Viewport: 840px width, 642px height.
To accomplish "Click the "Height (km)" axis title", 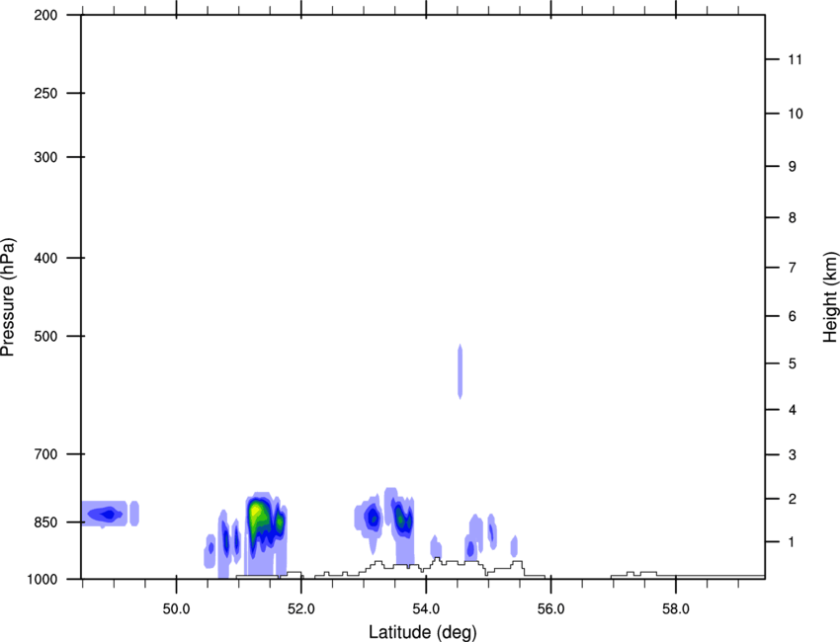I will coord(830,297).
